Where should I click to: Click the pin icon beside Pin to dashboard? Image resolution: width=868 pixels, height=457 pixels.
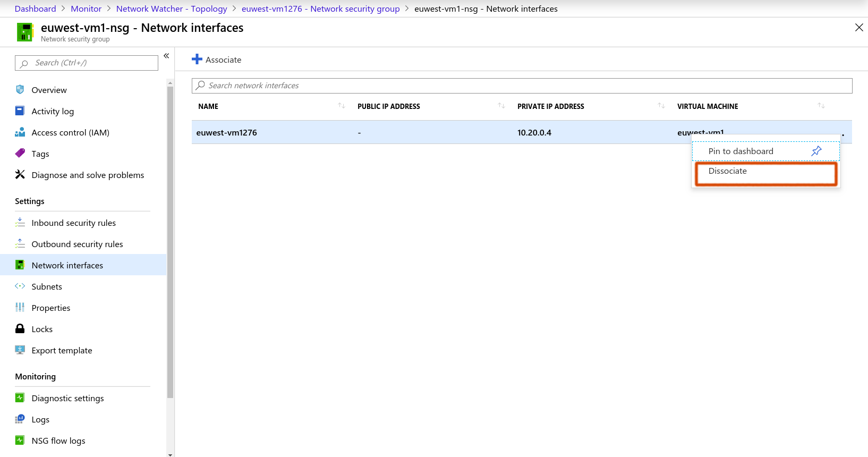816,151
